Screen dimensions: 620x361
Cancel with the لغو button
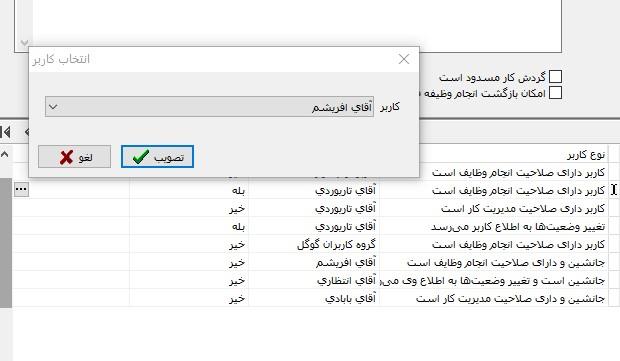pos(74,157)
